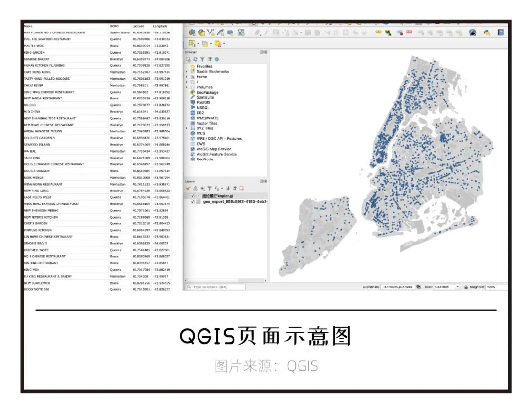532x413 pixels.
Task: Click the Layers panel horizontal scrollbar
Action: click(x=225, y=281)
